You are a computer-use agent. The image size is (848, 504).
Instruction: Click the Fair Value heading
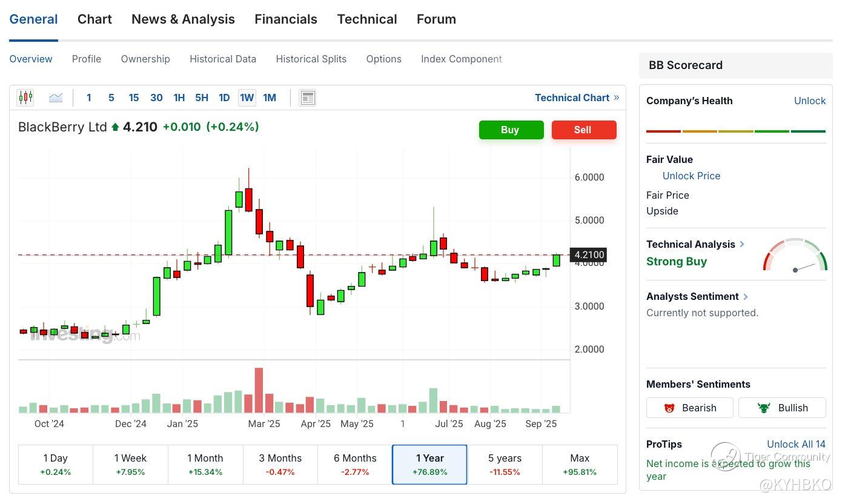point(669,159)
